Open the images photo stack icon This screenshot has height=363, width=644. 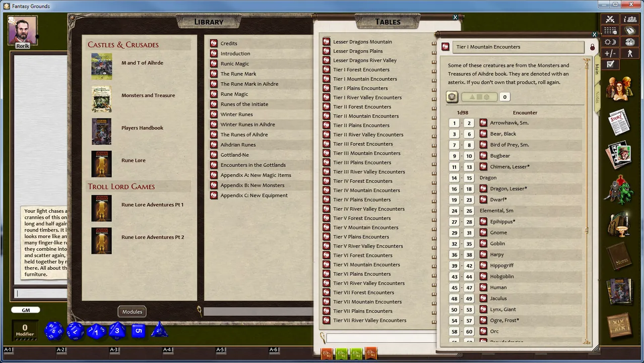click(619, 155)
